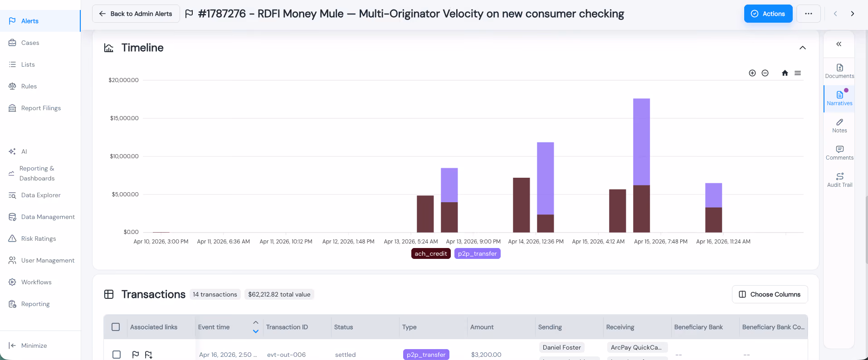Open Narratives panel
Screen dimensions: 868x360
tap(839, 98)
